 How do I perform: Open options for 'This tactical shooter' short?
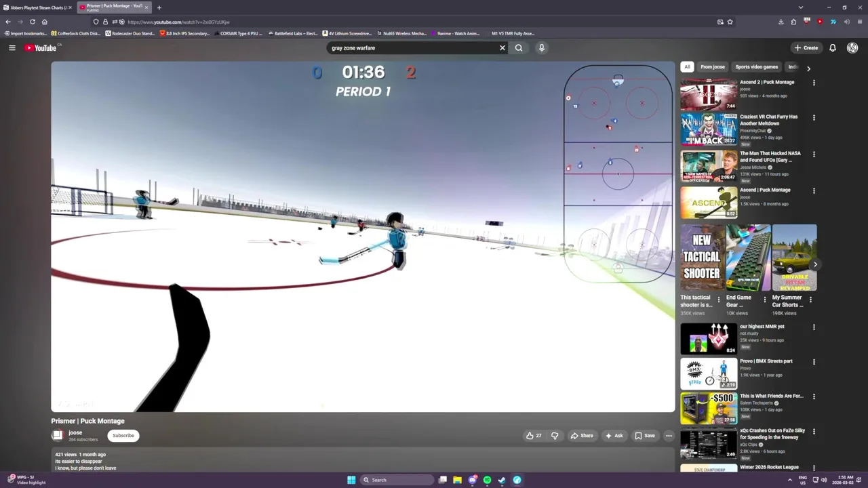pos(719,299)
